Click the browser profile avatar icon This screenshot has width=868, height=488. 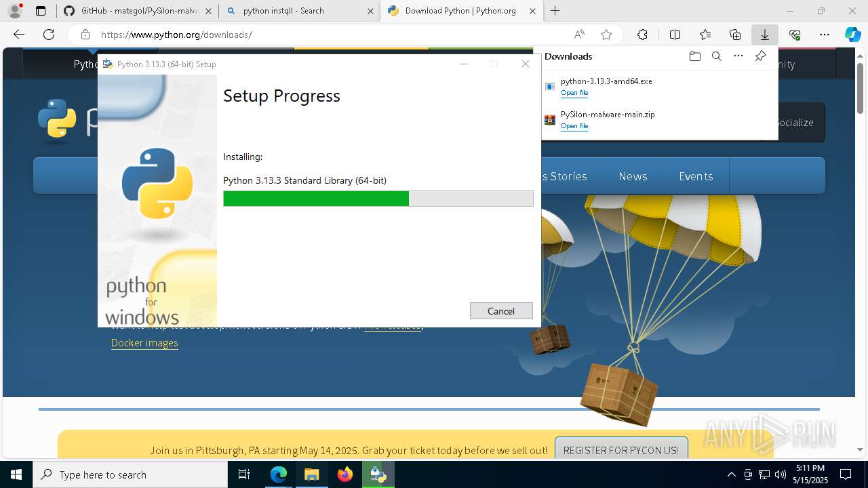(15, 11)
